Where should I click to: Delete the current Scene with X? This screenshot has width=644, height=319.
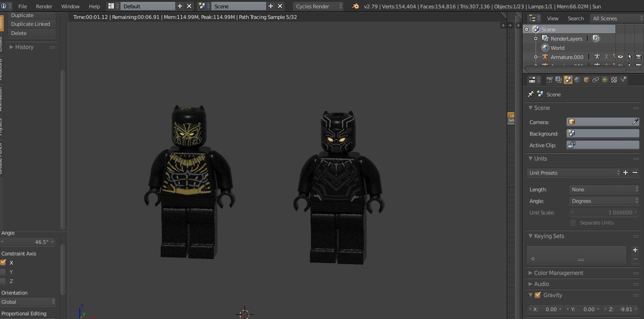280,6
